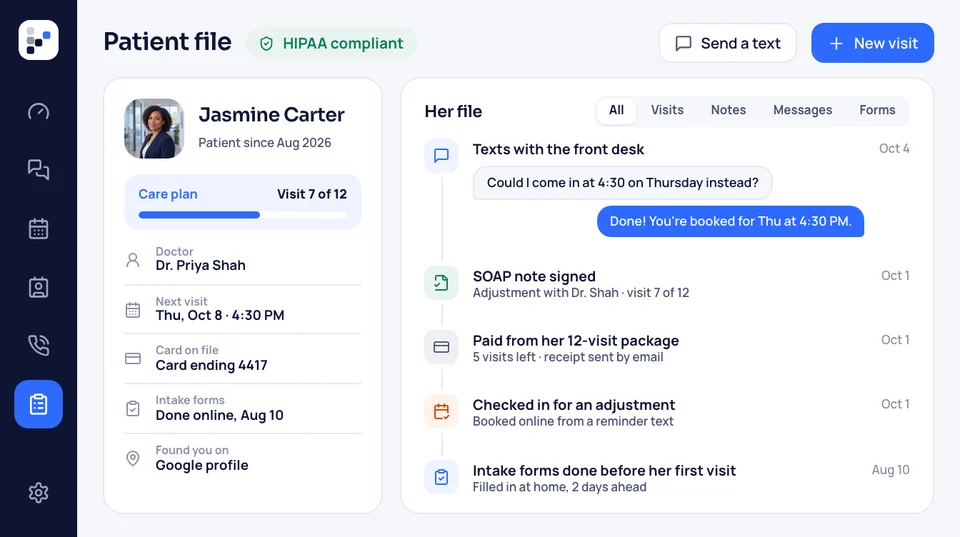Image resolution: width=960 pixels, height=537 pixels.
Task: Click the 'Could I come in at 4:30' message
Action: (623, 183)
